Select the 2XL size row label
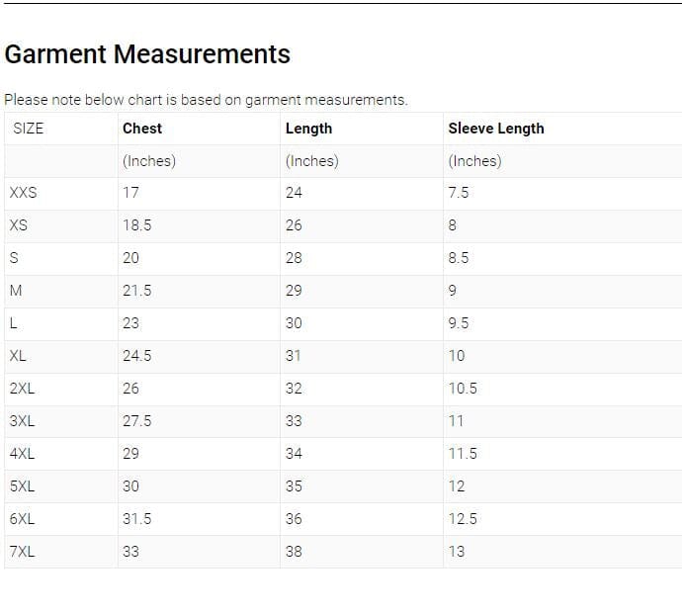 (x=22, y=389)
